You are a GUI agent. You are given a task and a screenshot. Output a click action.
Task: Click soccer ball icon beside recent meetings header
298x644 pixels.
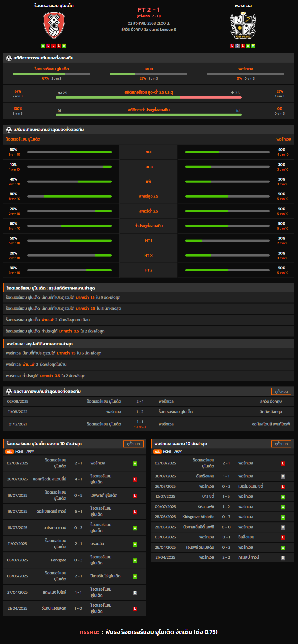pyautogui.click(x=9, y=391)
